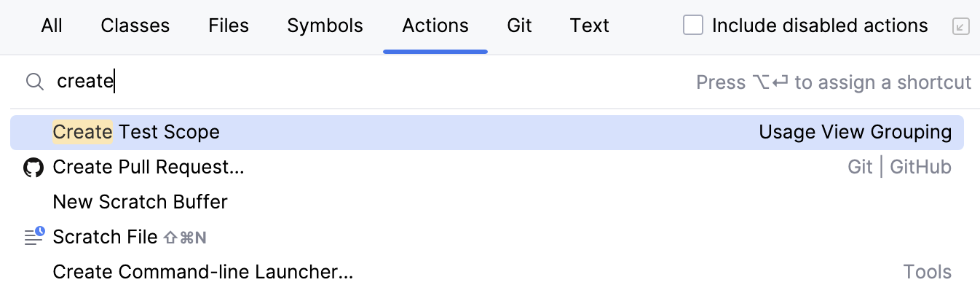
Task: Click the GitHub icon beside Create Pull Request
Action: [x=33, y=168]
